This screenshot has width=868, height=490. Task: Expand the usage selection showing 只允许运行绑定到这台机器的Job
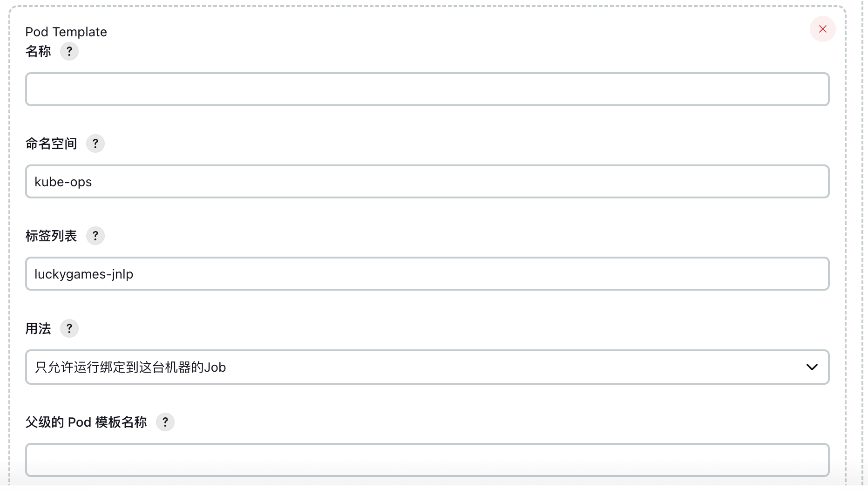(x=427, y=367)
